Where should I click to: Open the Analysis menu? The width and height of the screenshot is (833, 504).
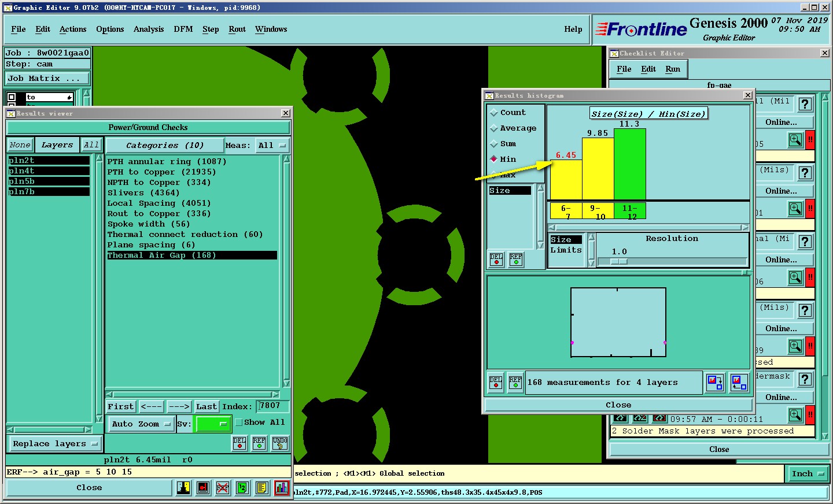point(149,29)
